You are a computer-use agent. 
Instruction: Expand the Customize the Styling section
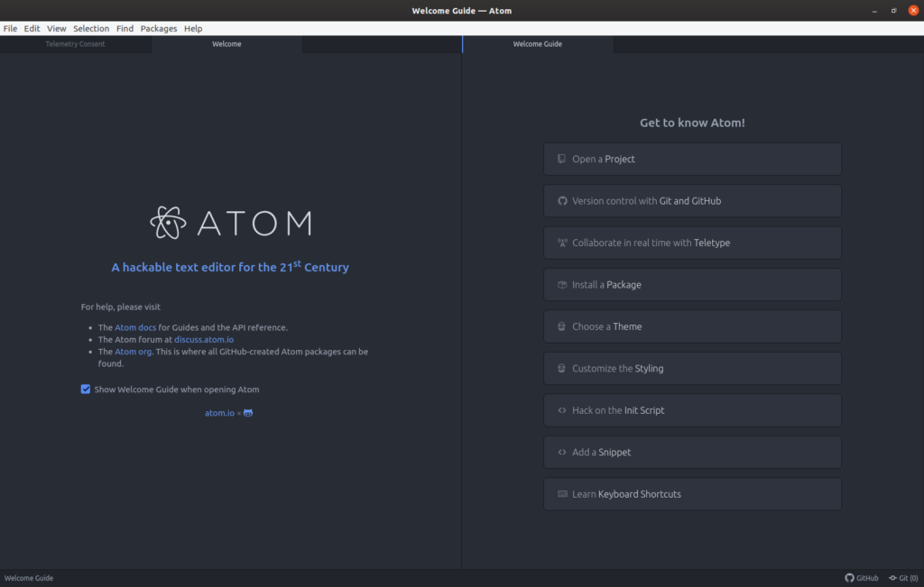click(x=692, y=369)
